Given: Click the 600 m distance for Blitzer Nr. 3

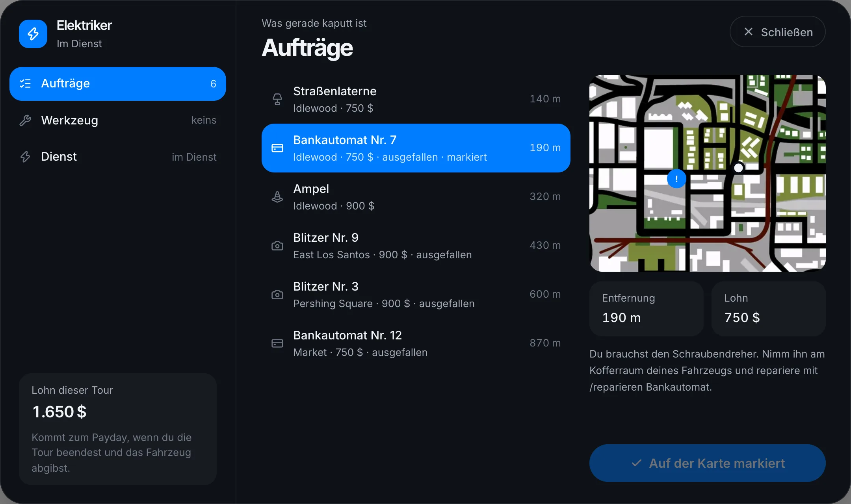Looking at the screenshot, I should click(x=545, y=294).
